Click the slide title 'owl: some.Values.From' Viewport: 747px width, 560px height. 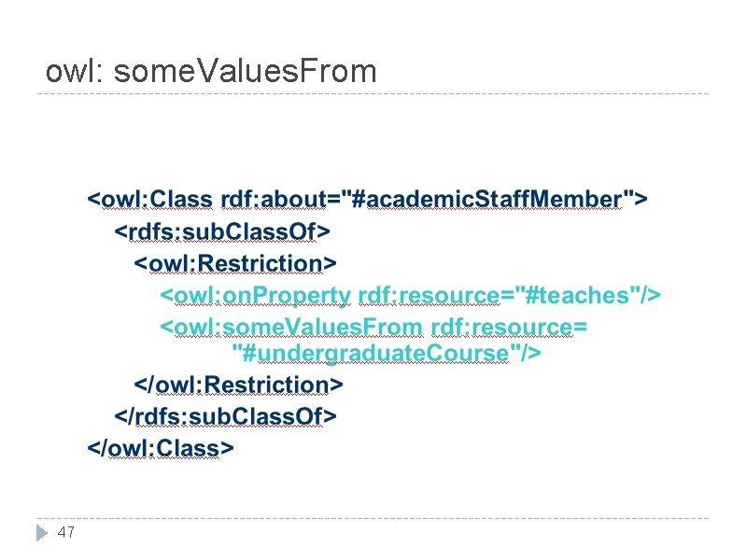211,71
